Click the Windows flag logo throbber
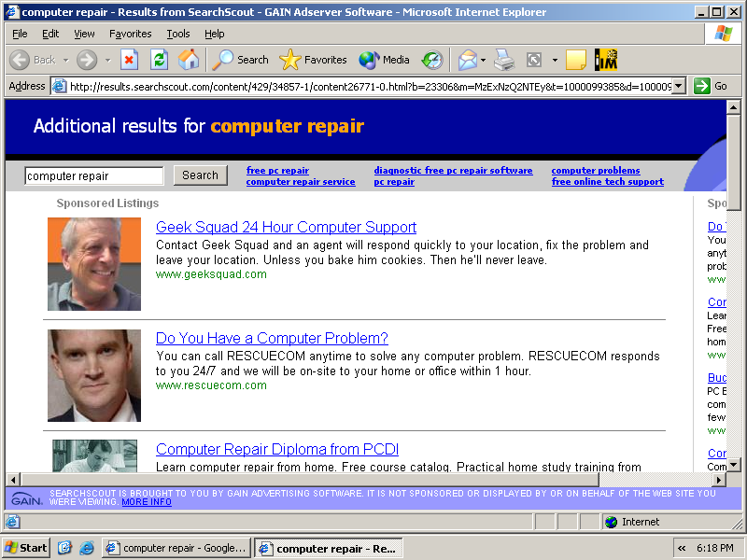 pos(723,34)
